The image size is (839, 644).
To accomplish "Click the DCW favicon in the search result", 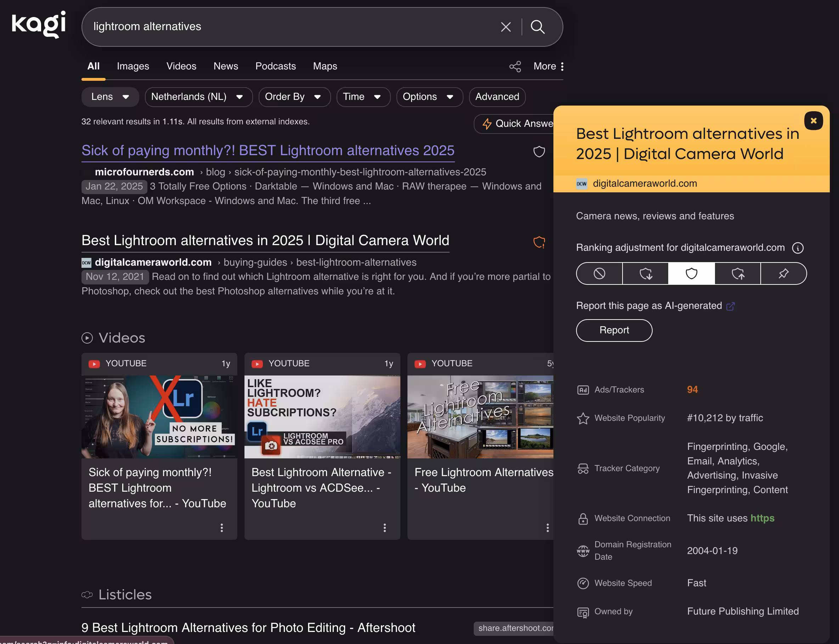I will click(x=86, y=262).
